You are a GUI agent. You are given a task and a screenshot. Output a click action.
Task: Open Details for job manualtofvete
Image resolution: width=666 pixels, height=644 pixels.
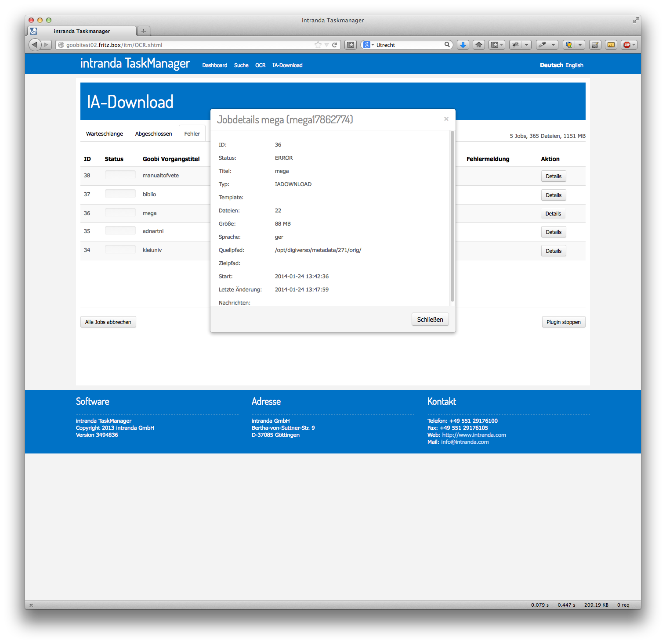(554, 176)
